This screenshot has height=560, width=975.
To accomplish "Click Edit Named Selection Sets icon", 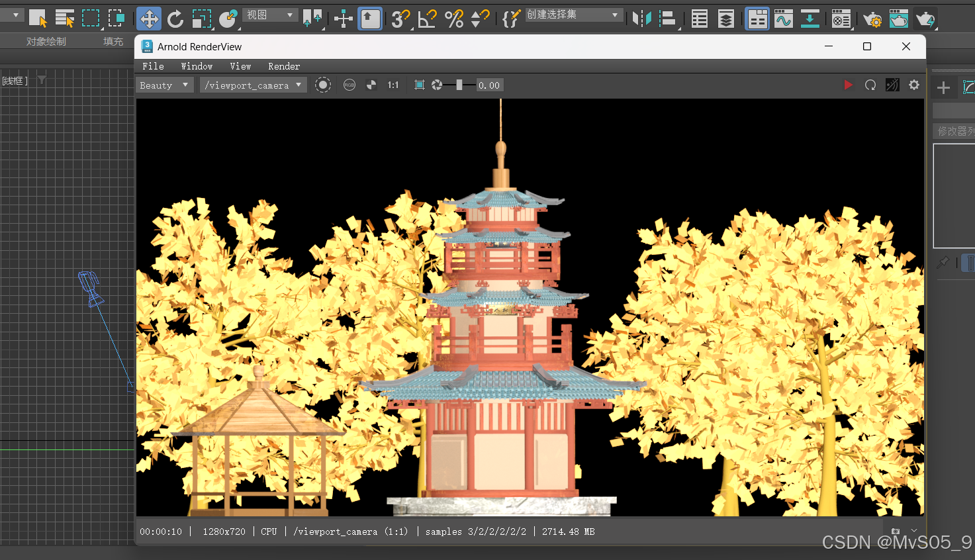I will coord(510,19).
